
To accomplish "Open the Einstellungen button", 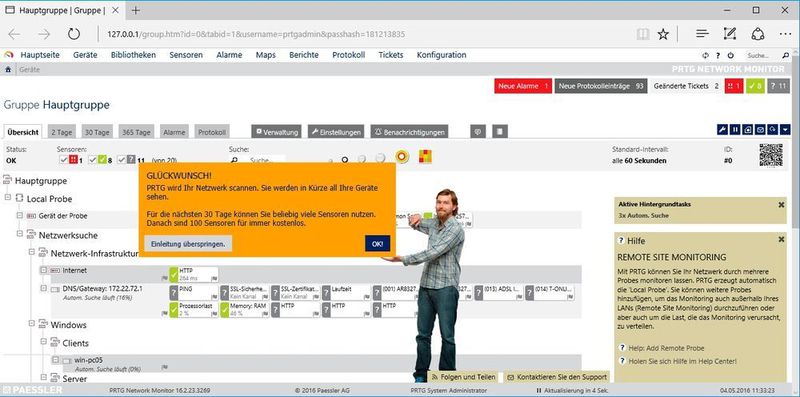I will pos(336,132).
